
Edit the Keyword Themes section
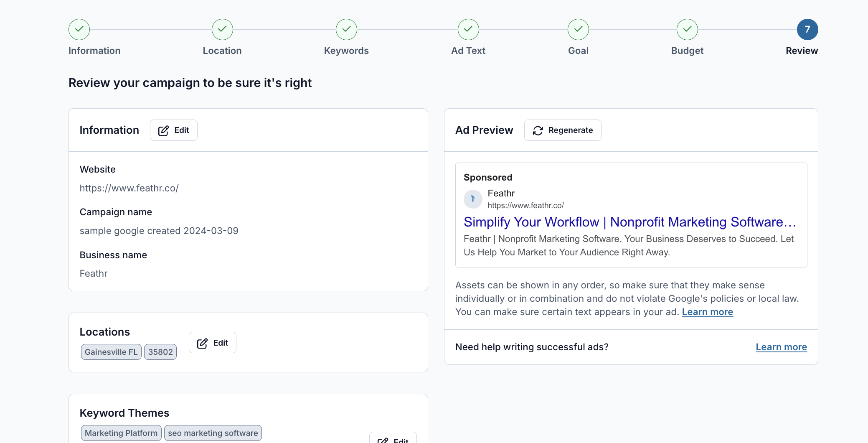pyautogui.click(x=393, y=439)
